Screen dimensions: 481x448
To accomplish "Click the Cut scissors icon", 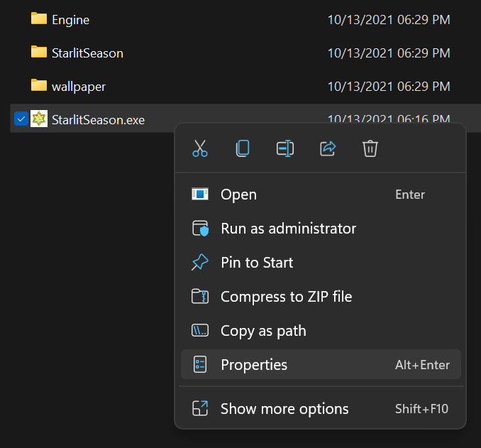I will point(200,148).
